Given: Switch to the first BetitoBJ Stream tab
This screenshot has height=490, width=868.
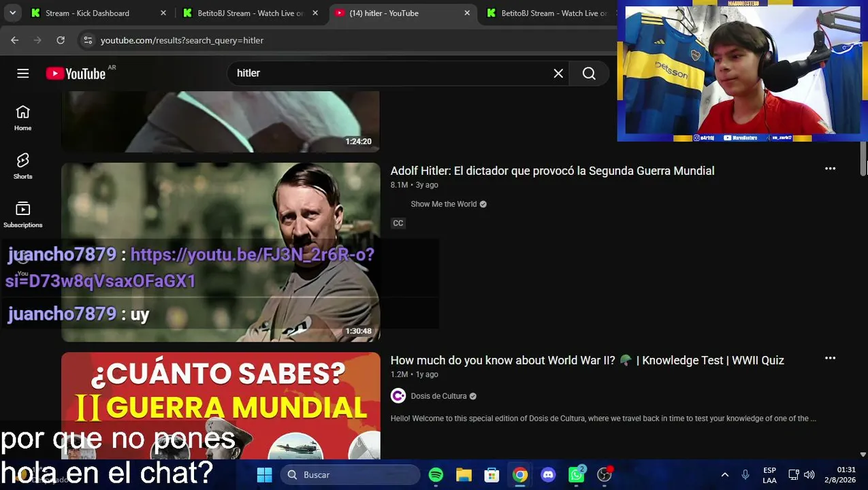Looking at the screenshot, I should pyautogui.click(x=251, y=13).
